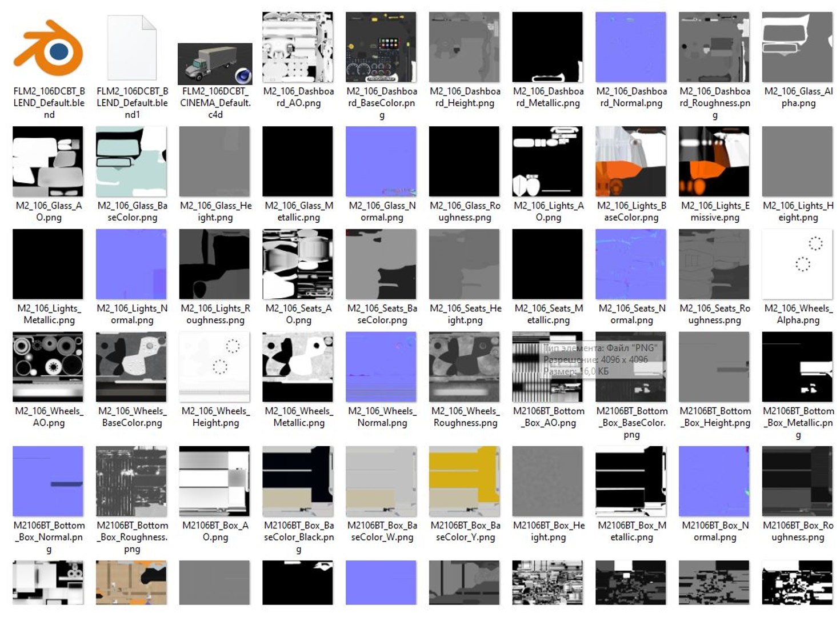Select M2_106_Dashboard_AO.png thumbnail
Viewport: 840px width, 617px height.
pos(298,47)
